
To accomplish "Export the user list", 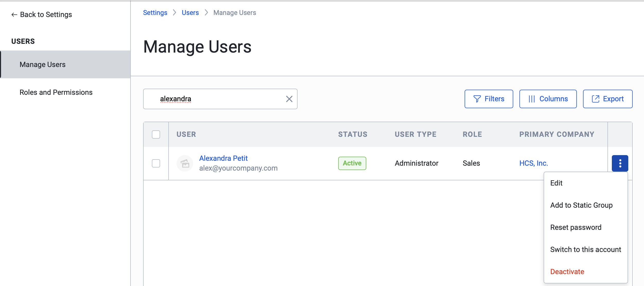I will click(607, 99).
